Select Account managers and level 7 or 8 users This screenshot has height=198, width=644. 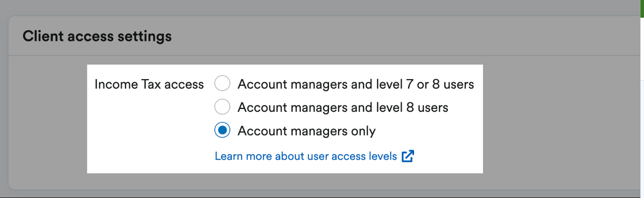click(x=222, y=84)
